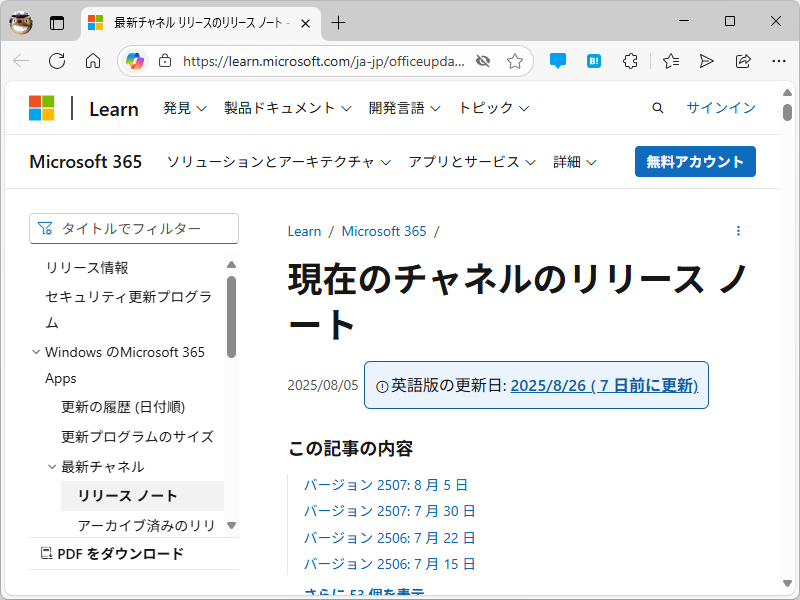
Task: Send page to devices via the arrow icon
Action: [x=707, y=61]
